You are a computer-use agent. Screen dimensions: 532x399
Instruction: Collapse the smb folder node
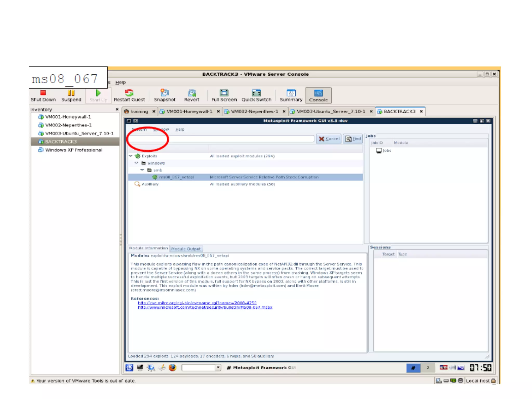click(x=142, y=170)
